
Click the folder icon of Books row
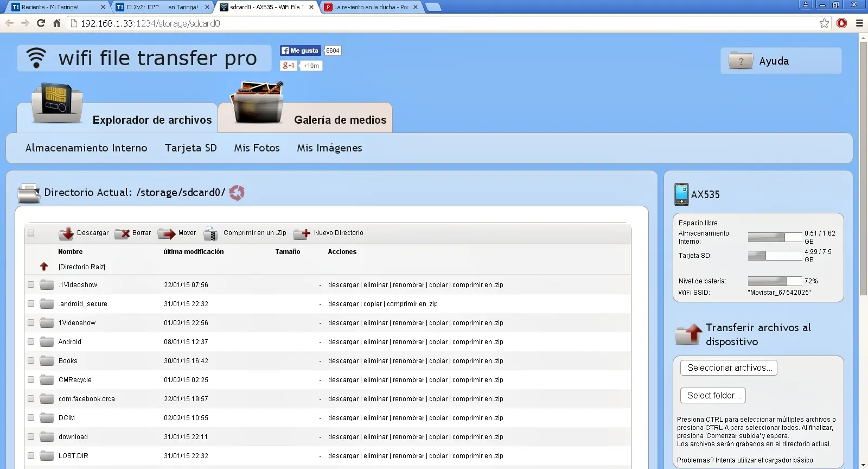(x=47, y=360)
